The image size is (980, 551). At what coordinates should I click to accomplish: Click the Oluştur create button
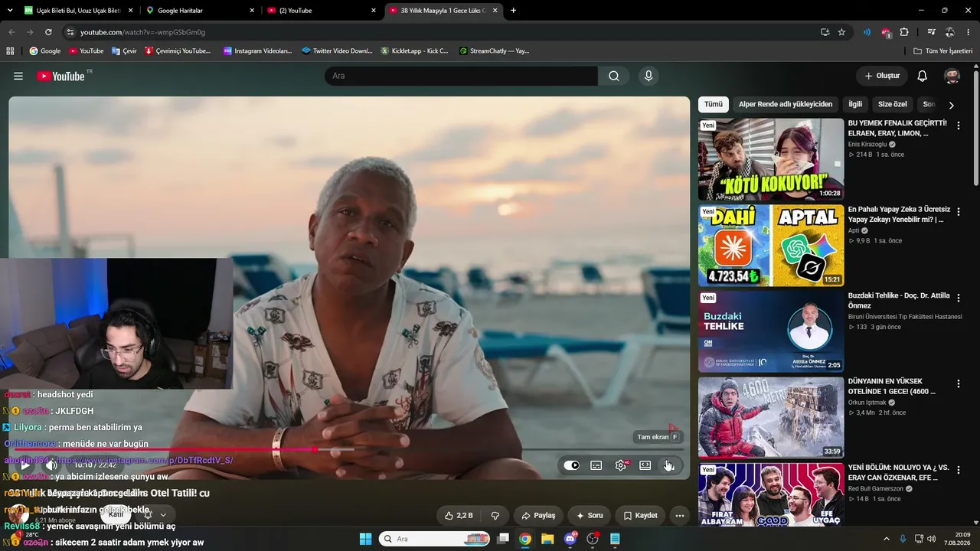click(x=882, y=76)
